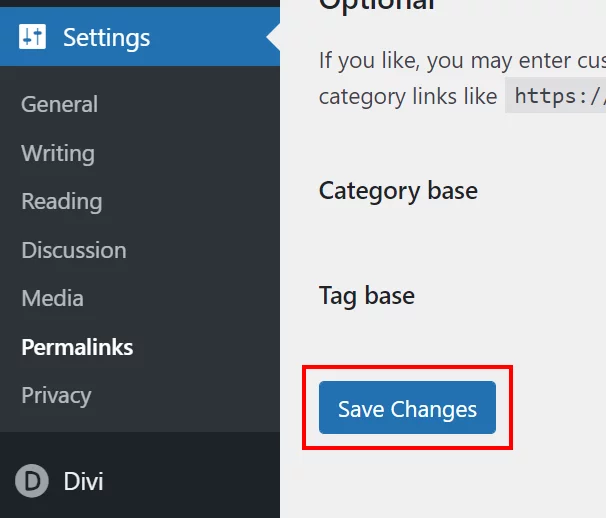Navigate to Media settings
Screen dimensions: 606x518
(53, 298)
